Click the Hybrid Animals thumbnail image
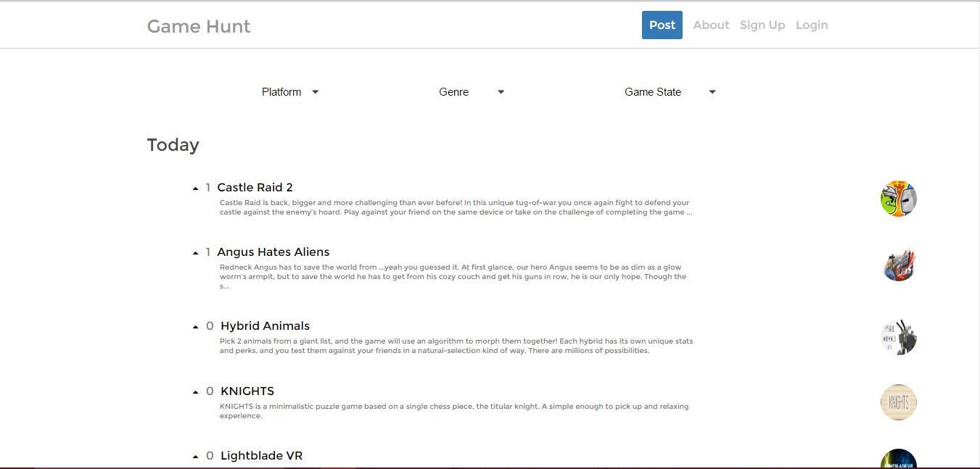The width and height of the screenshot is (980, 469). pyautogui.click(x=899, y=336)
